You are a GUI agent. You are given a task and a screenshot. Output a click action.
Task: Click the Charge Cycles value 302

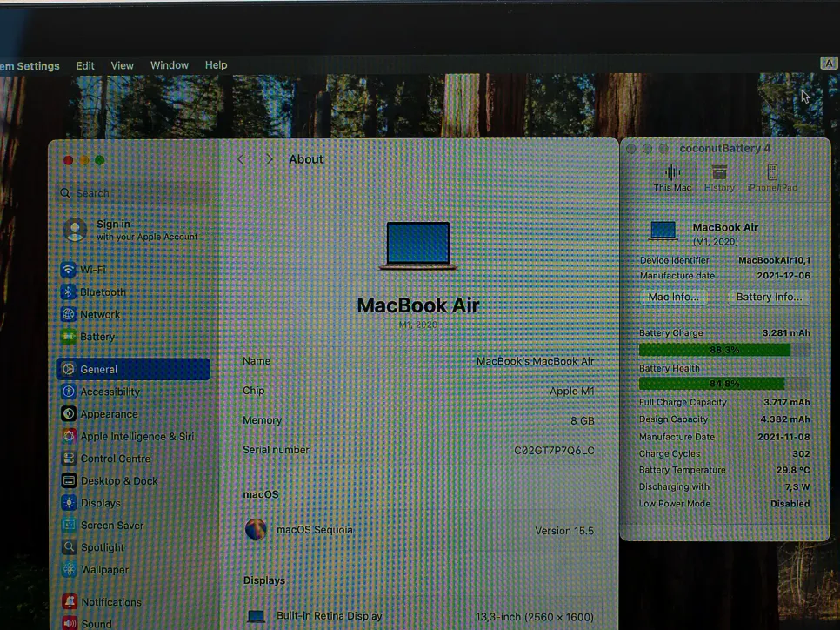tap(801, 453)
